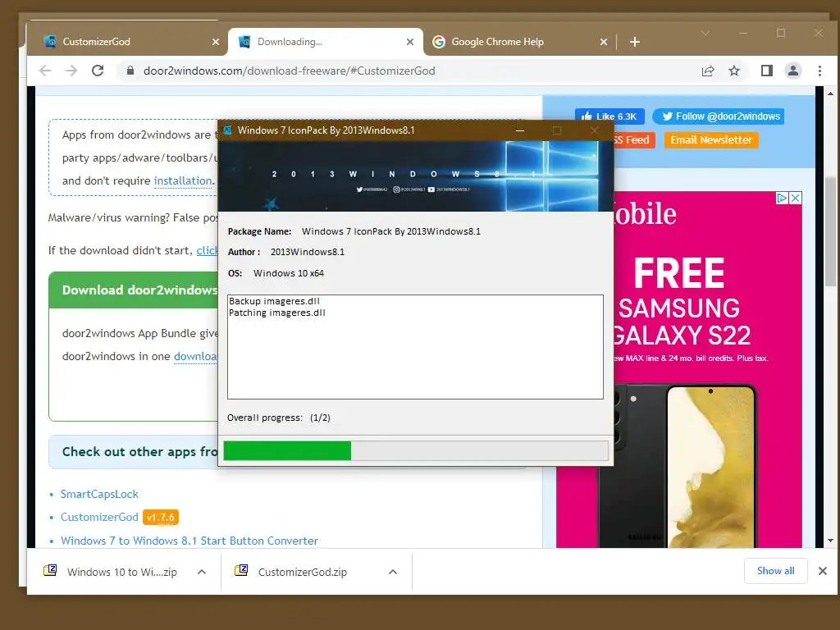This screenshot has height=630, width=840.
Task: Open the CustomizerGod.zip download item
Action: tap(303, 572)
